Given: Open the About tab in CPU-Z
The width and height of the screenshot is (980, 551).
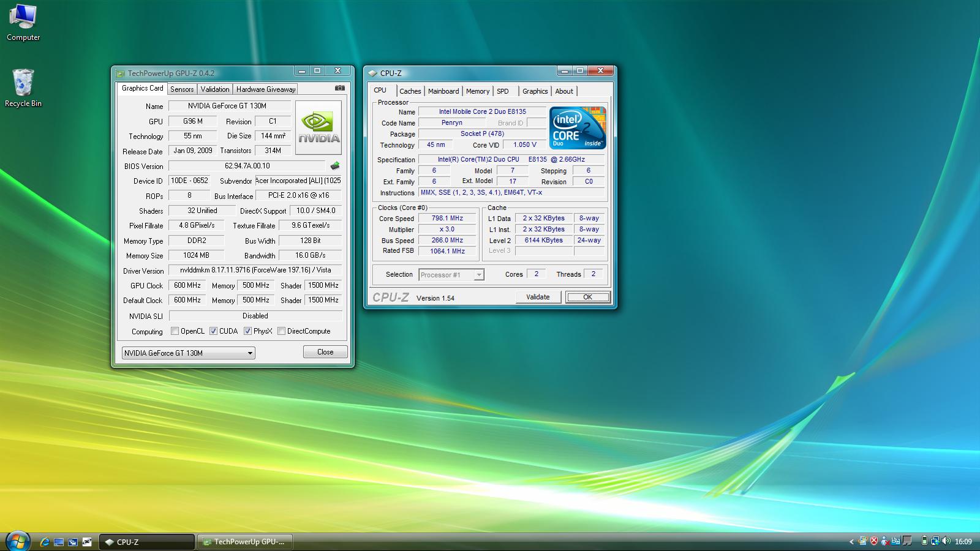Looking at the screenshot, I should coord(564,91).
